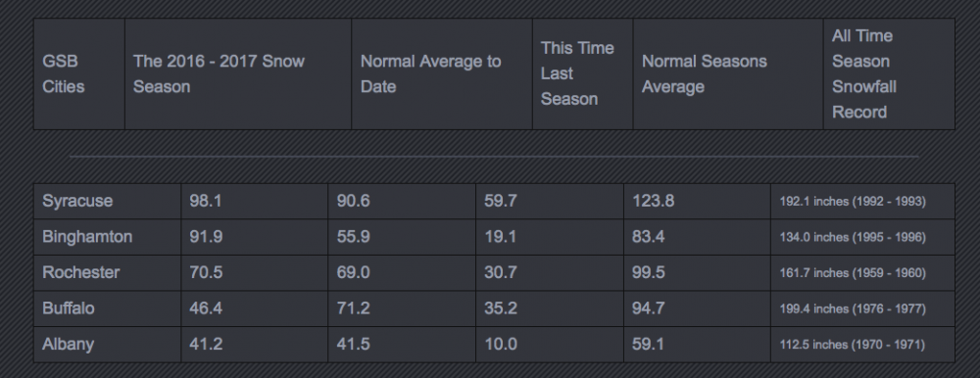The image size is (980, 378).
Task: Select the Binghamton row label
Action: 108,237
